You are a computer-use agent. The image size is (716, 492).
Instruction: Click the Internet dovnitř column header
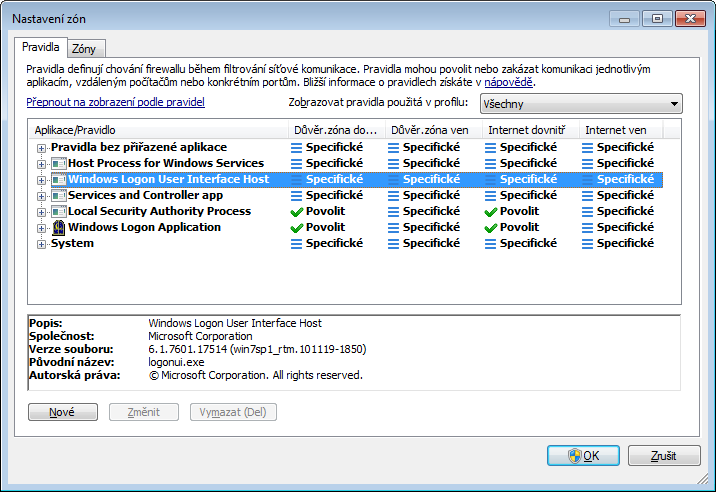pos(531,130)
